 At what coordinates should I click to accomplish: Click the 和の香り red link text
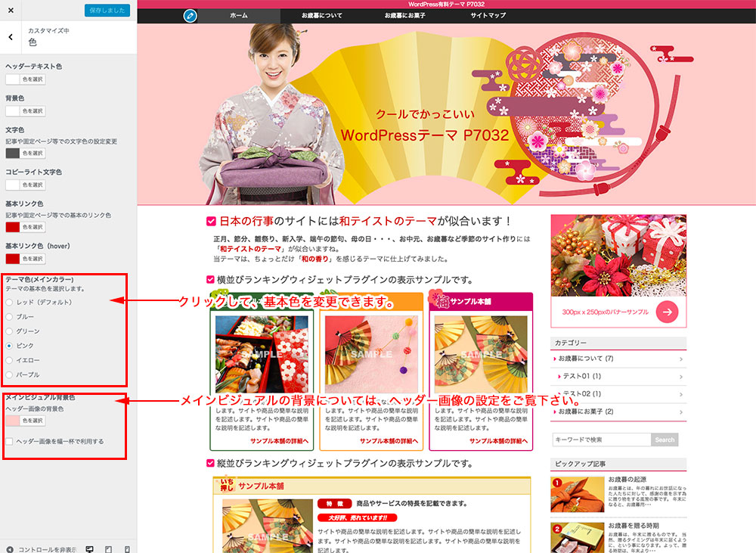coord(314,259)
